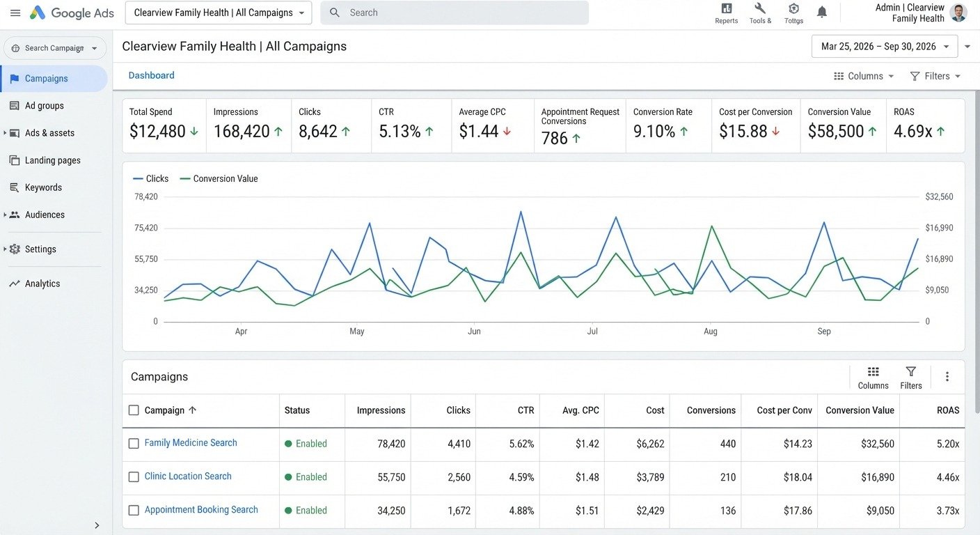
Task: Open the date range dropdown
Action: [x=885, y=47]
